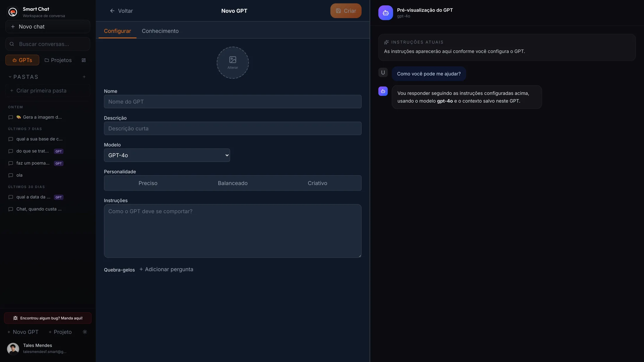This screenshot has width=644, height=362.
Task: Select the Preciso personality option
Action: tap(148, 183)
